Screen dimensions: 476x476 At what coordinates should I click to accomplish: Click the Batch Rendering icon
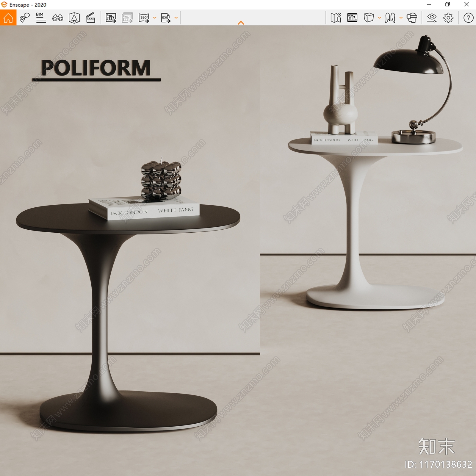pyautogui.click(x=127, y=18)
